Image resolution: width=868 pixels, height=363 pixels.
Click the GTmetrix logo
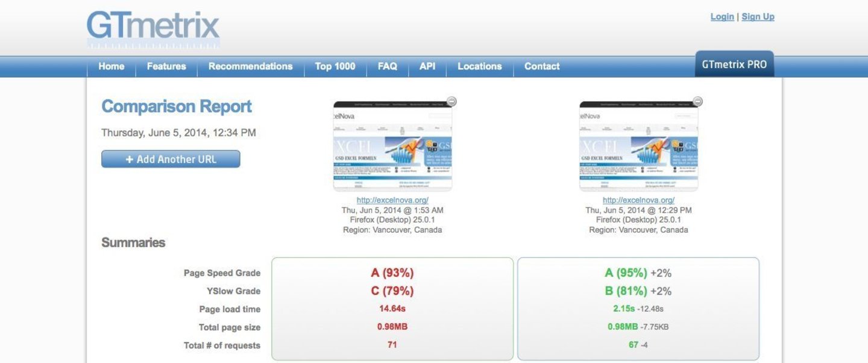click(153, 28)
